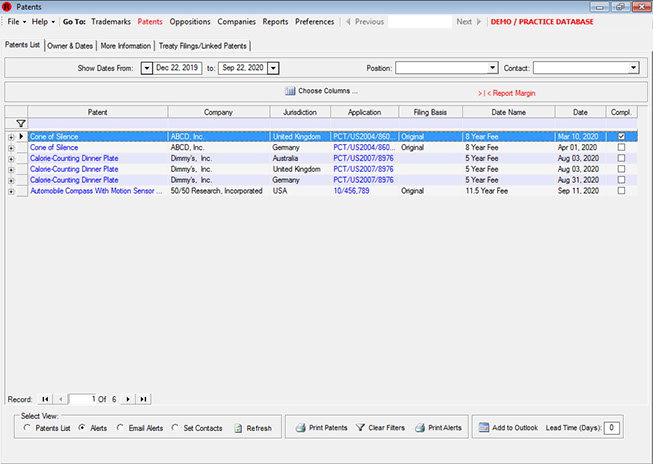Open the Contact dropdown
Image resolution: width=653 pixels, height=464 pixels.
(633, 68)
